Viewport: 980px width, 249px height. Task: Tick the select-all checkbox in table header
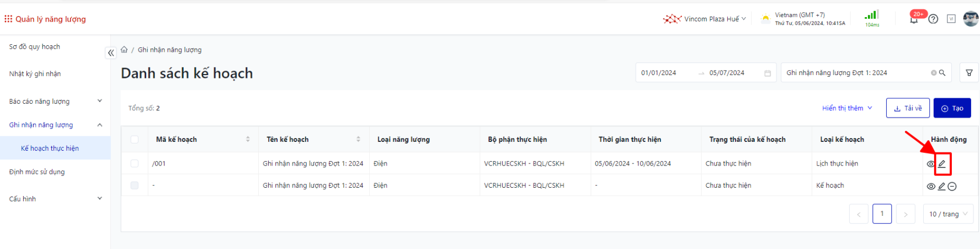[135, 140]
